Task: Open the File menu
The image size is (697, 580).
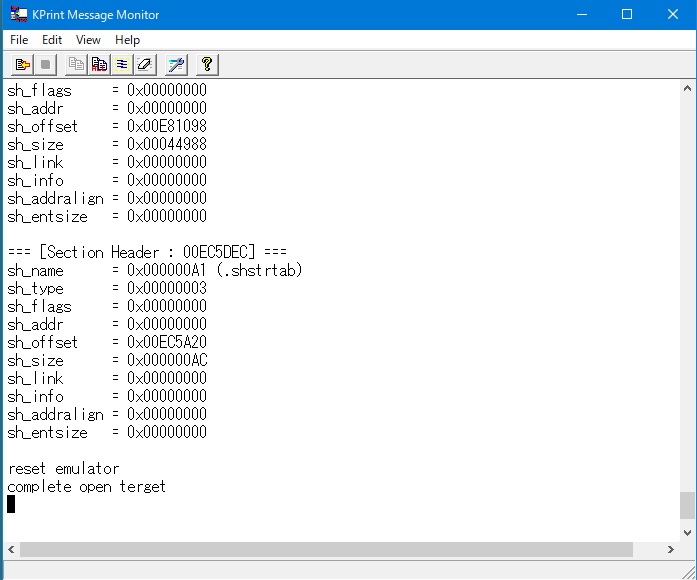Action: [x=19, y=40]
